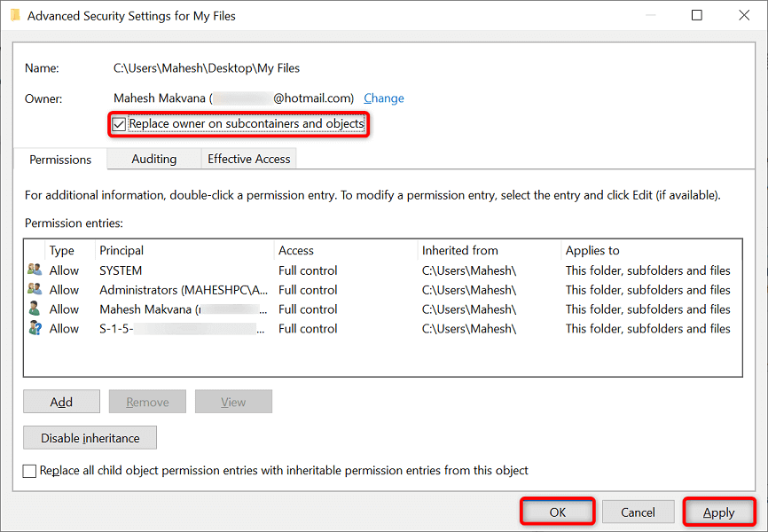Screen dimensions: 768x532
Task: Switch to the Auditing tab
Action: coord(153,159)
